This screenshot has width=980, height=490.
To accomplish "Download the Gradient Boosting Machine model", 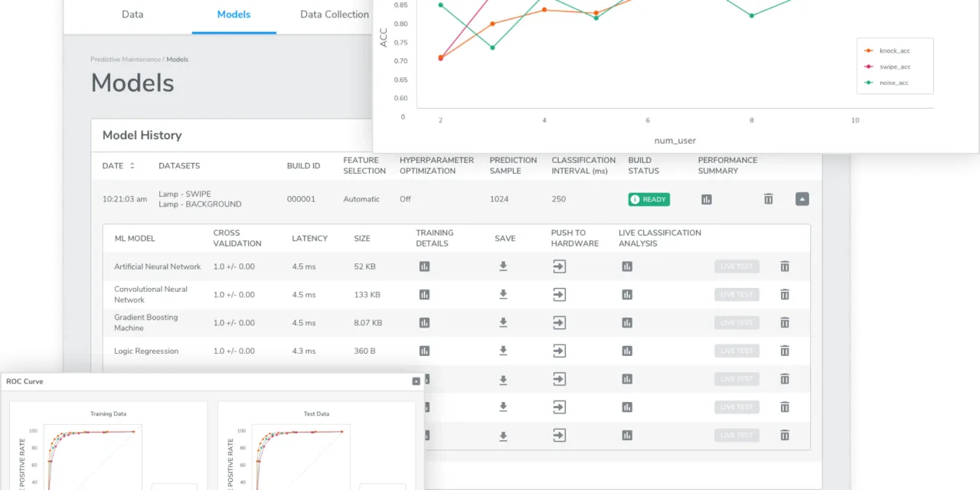I will point(503,323).
